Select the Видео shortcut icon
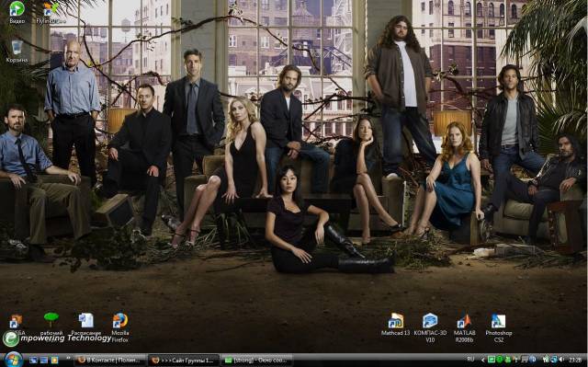Viewport: 588px width, 367px height. coord(17,12)
